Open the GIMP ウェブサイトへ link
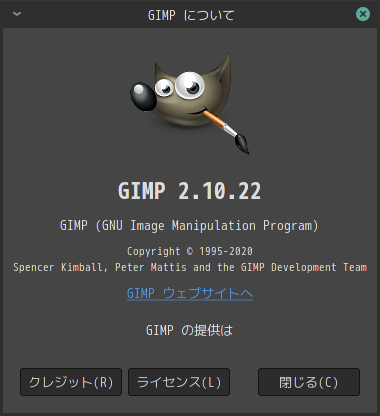380x416 pixels. 190,294
